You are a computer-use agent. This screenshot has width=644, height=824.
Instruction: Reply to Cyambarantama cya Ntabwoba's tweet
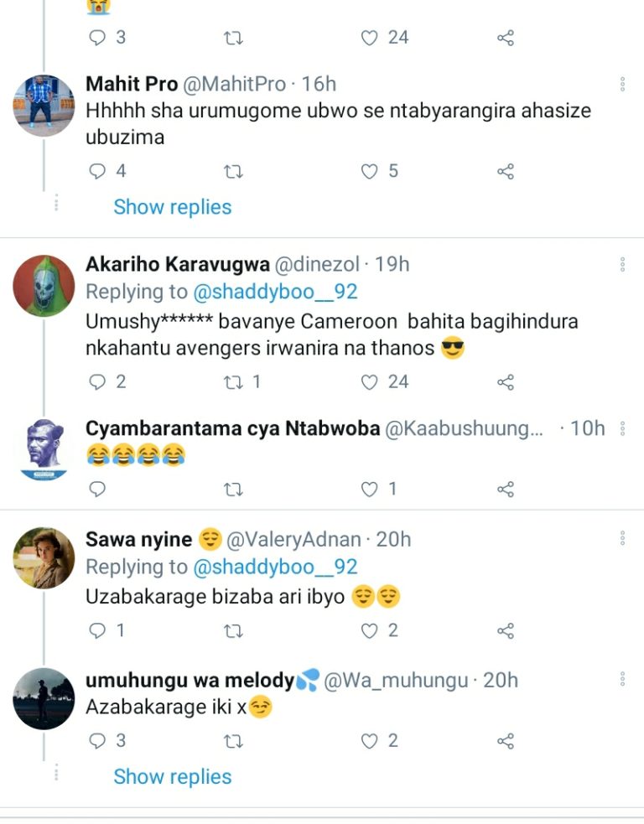(98, 490)
